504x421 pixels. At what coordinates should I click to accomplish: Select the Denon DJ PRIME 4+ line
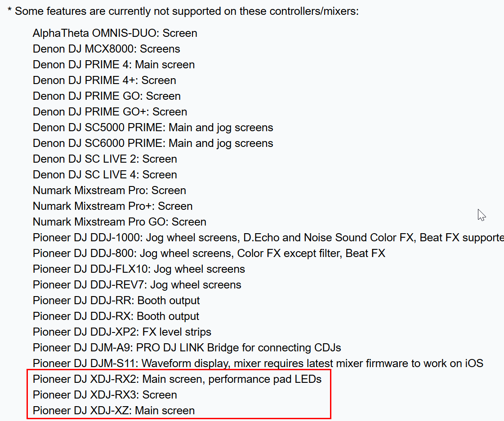(x=104, y=80)
